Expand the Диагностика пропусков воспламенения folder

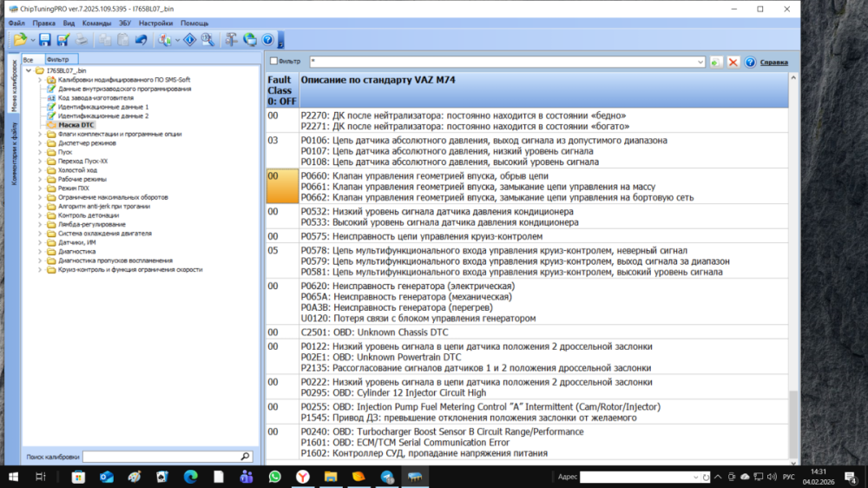click(40, 260)
